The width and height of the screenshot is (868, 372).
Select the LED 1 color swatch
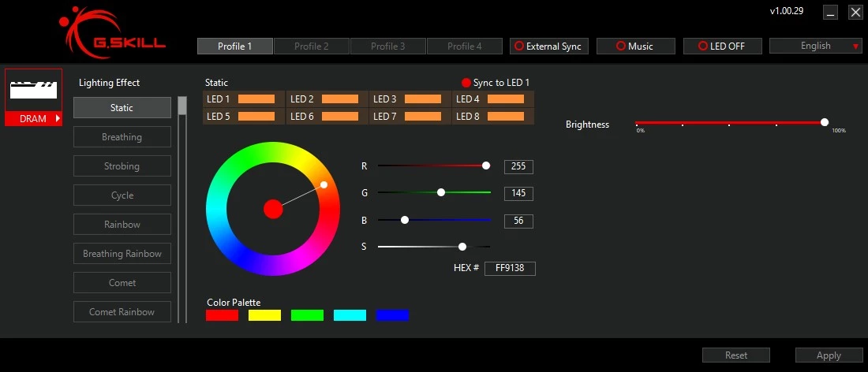(256, 99)
